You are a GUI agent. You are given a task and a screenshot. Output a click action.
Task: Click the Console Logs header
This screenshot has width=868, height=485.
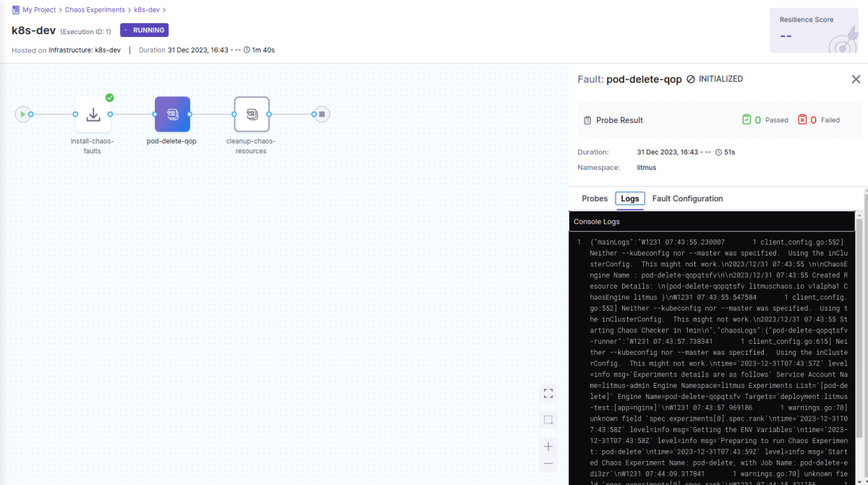click(712, 222)
